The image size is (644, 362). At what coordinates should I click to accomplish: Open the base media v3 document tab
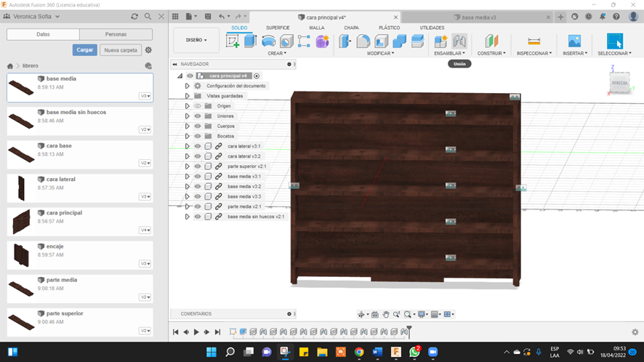coord(475,17)
